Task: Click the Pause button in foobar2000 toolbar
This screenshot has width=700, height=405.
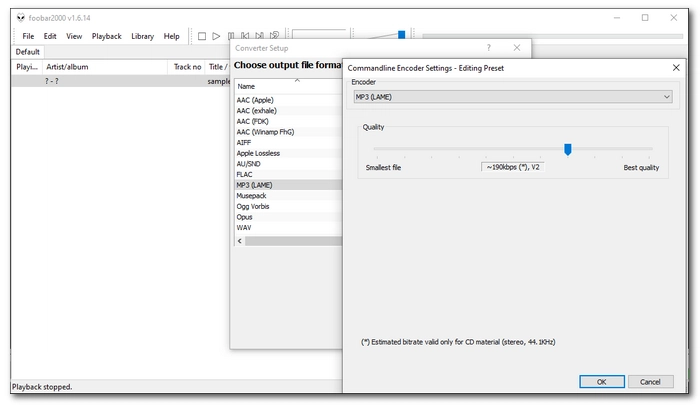Action: pos(230,36)
